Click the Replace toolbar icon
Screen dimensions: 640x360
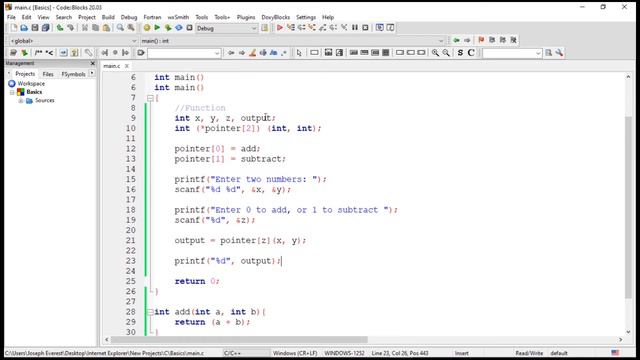click(131, 28)
